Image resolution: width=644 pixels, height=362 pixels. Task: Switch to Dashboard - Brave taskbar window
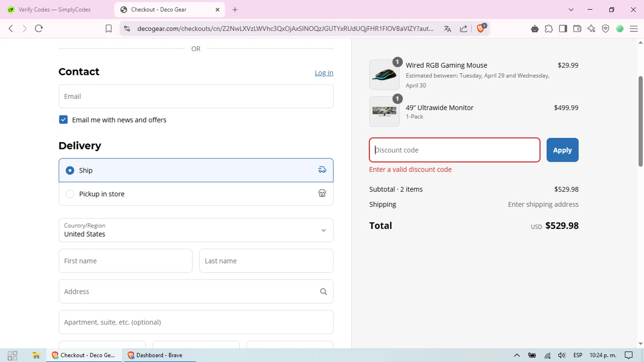click(x=159, y=355)
